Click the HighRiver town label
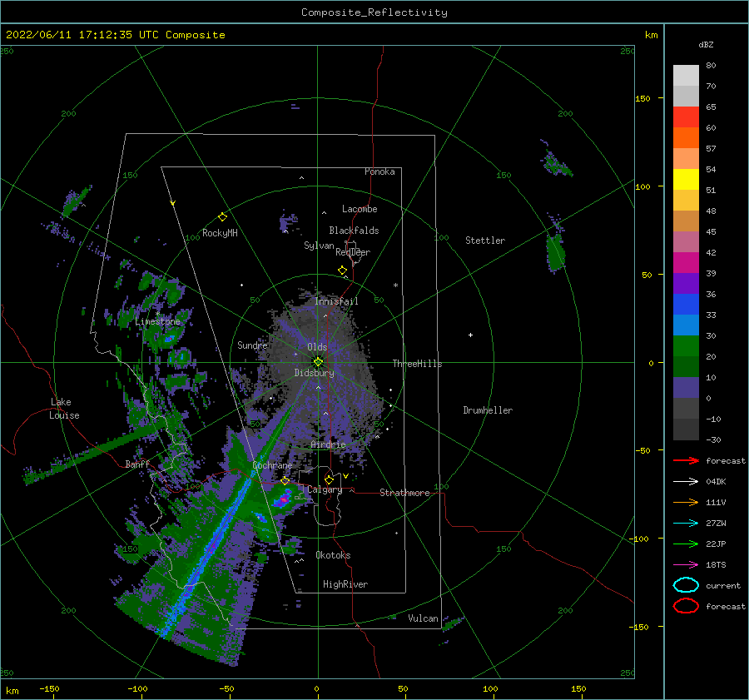Screen dimensions: 749x700 click(x=345, y=584)
